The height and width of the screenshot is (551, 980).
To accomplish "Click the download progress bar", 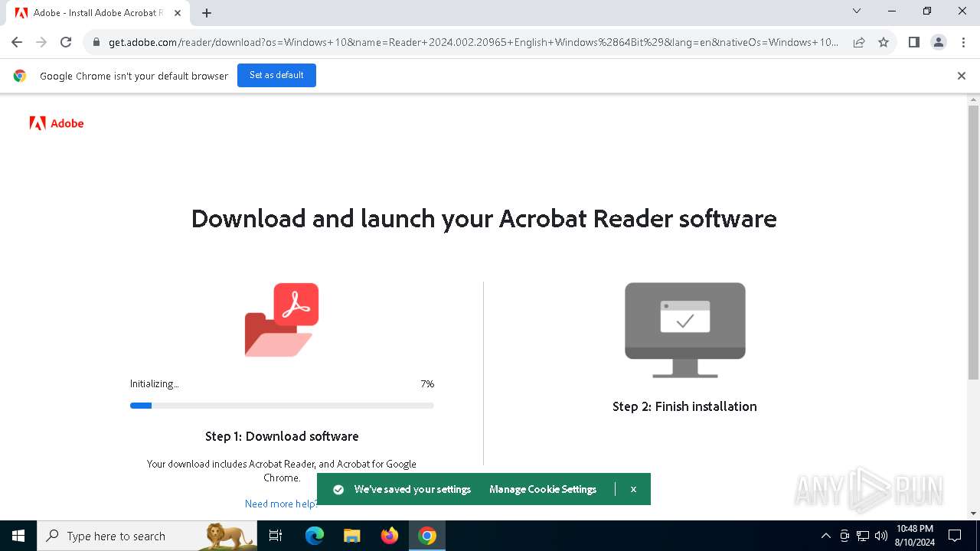I will (x=282, y=406).
